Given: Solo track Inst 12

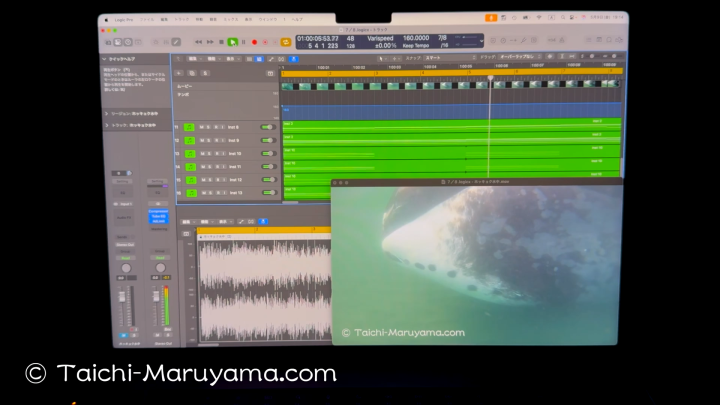Looking at the screenshot, I should click(210, 180).
